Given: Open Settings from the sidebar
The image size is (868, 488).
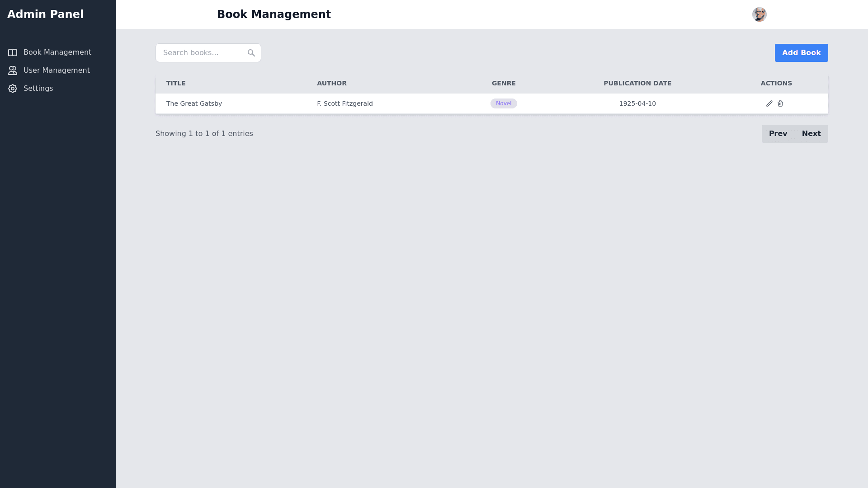Looking at the screenshot, I should coord(38,89).
